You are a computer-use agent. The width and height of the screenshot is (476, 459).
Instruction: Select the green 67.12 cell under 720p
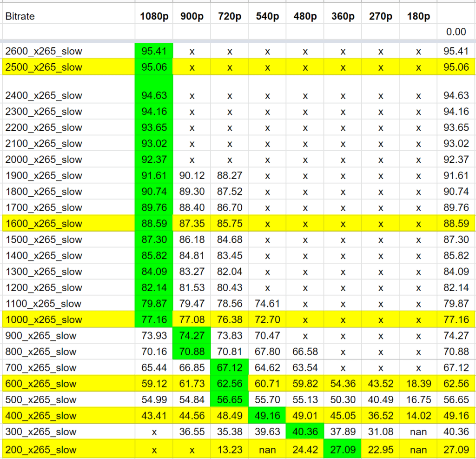point(229,367)
